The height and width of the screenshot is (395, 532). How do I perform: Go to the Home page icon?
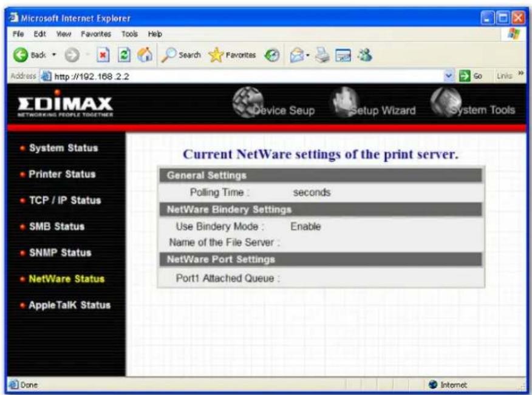click(145, 55)
